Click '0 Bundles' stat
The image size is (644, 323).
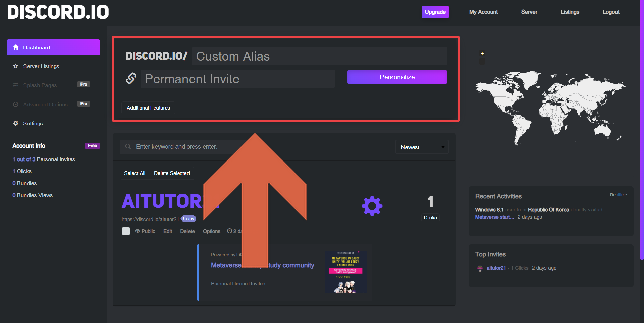click(24, 183)
